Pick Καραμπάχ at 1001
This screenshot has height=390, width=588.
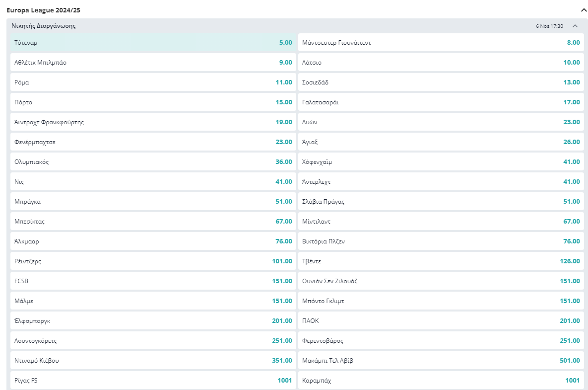441,381
